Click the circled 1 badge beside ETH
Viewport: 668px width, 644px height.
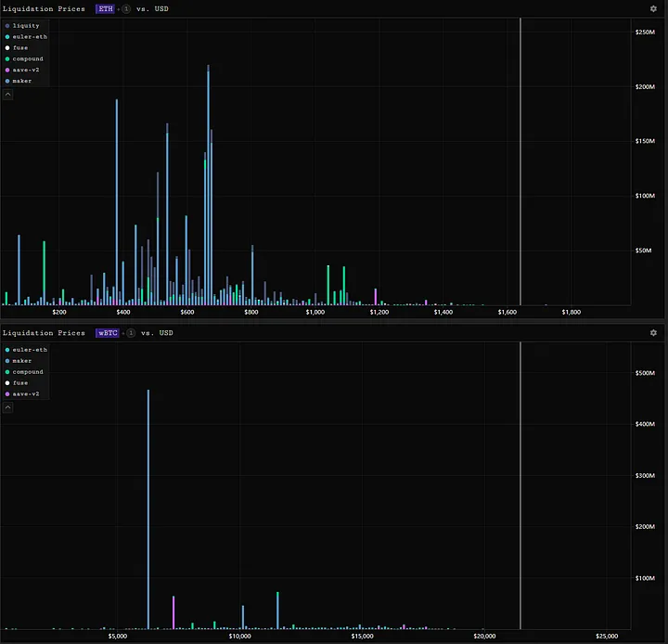point(126,8)
